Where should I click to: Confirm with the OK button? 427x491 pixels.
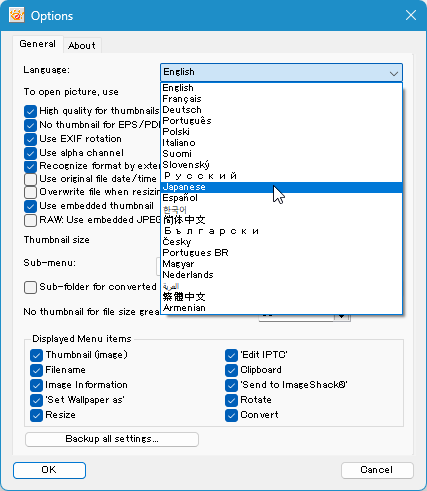(49, 470)
